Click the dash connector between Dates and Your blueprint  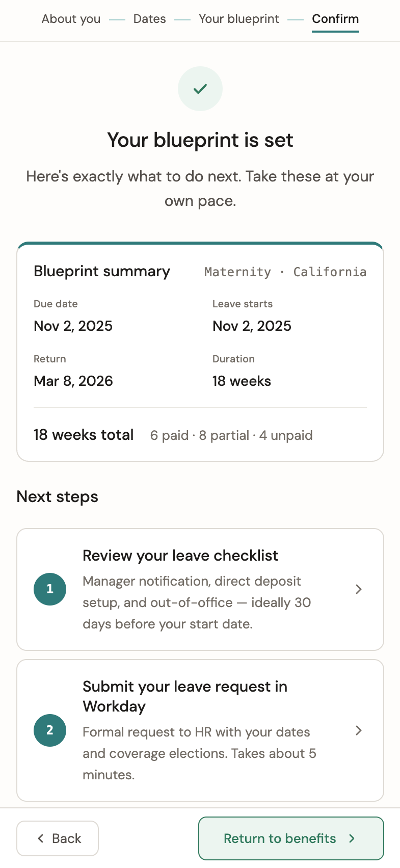[182, 19]
